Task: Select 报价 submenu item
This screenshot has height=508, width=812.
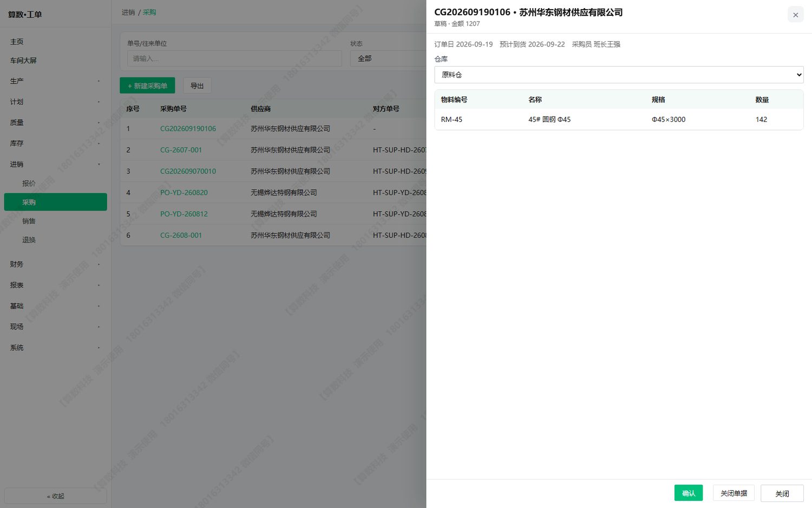Action: tap(29, 184)
